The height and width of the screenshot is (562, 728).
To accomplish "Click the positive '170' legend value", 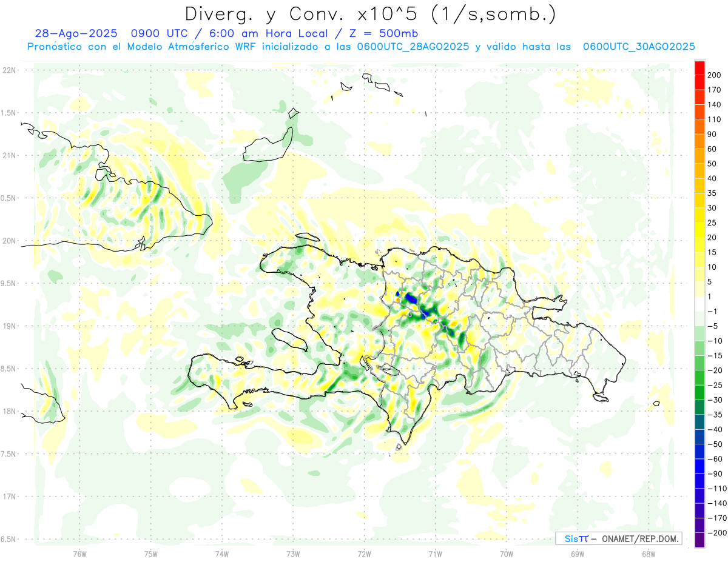I will pyautogui.click(x=715, y=90).
